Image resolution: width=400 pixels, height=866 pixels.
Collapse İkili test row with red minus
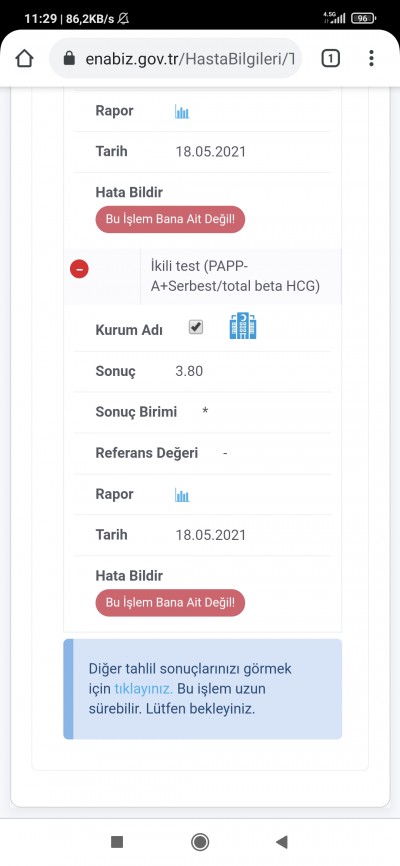pos(79,269)
